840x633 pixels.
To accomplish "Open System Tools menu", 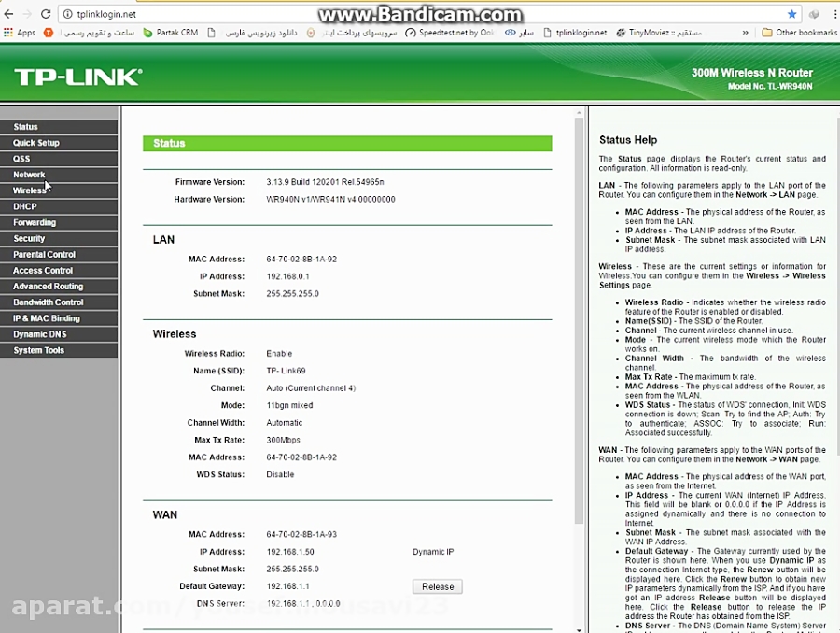I will [59, 350].
